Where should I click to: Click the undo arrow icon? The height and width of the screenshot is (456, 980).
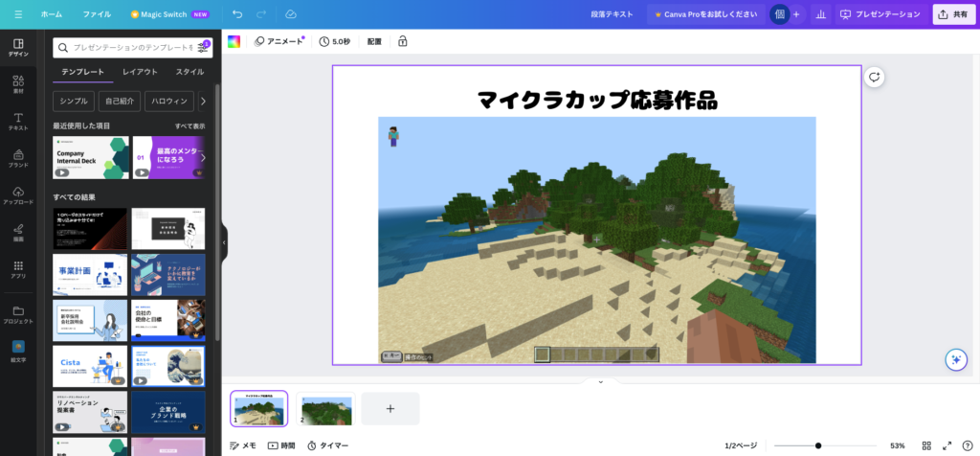(x=237, y=14)
